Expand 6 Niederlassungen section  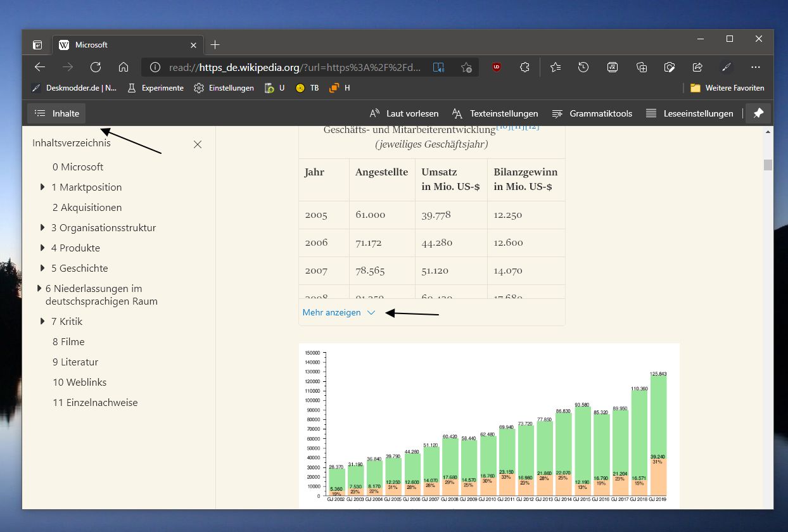click(39, 288)
